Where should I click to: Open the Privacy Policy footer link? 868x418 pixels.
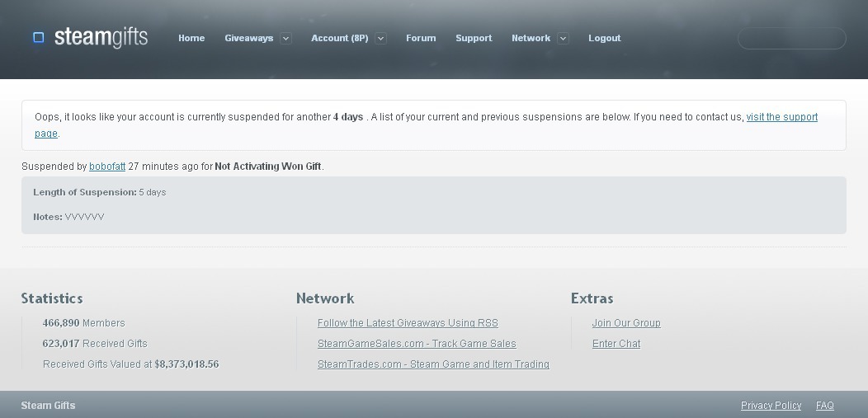(x=771, y=406)
